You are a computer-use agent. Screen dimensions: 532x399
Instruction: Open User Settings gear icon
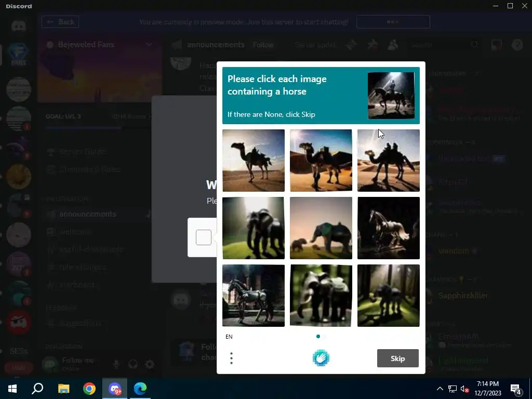point(150,364)
